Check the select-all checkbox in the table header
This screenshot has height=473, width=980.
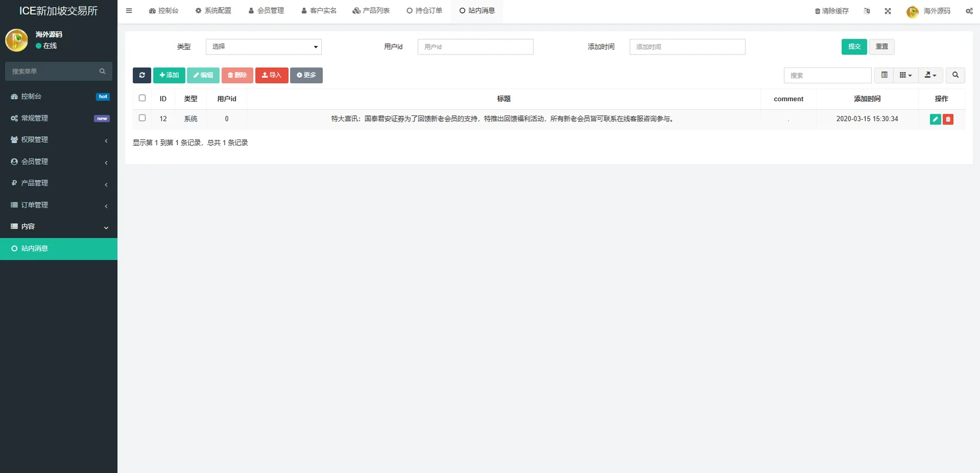(142, 98)
